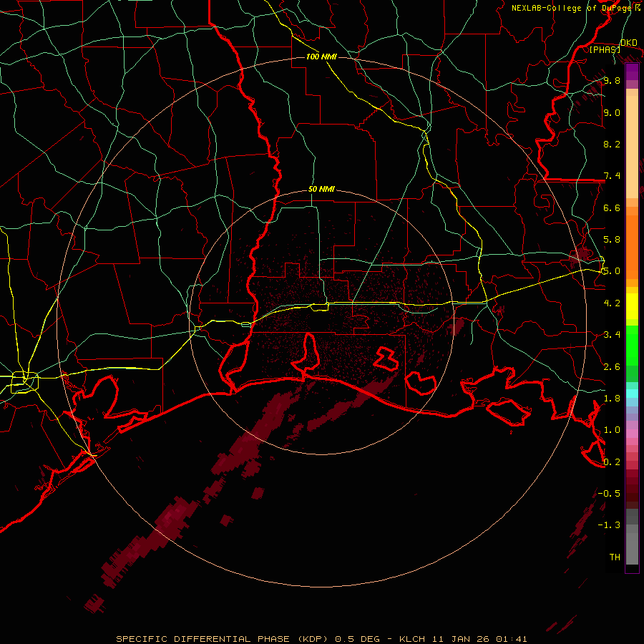Click the 8.2 value on the color scale
The image size is (644, 644).
tap(612, 144)
